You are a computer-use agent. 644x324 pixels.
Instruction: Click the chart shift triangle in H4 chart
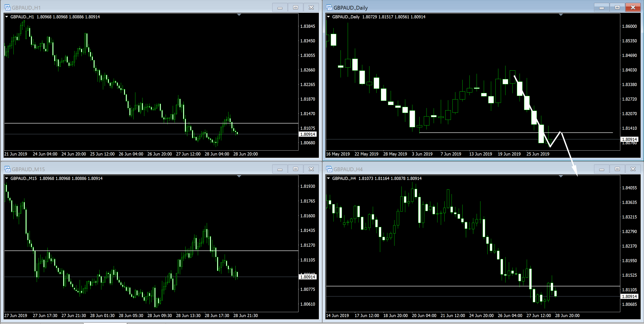561,177
